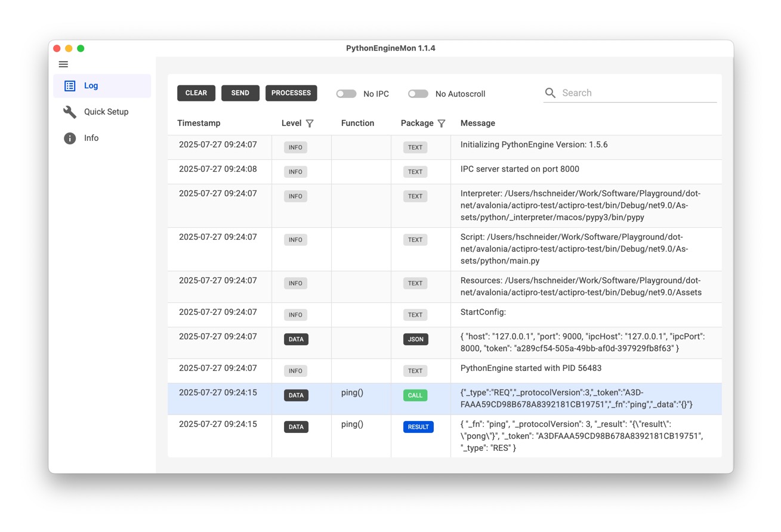Click the window title PythonEngineMon 1.1.4

pyautogui.click(x=391, y=48)
